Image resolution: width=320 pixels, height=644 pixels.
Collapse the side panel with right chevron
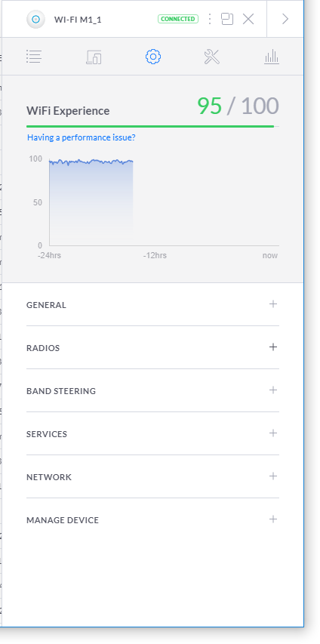(285, 19)
